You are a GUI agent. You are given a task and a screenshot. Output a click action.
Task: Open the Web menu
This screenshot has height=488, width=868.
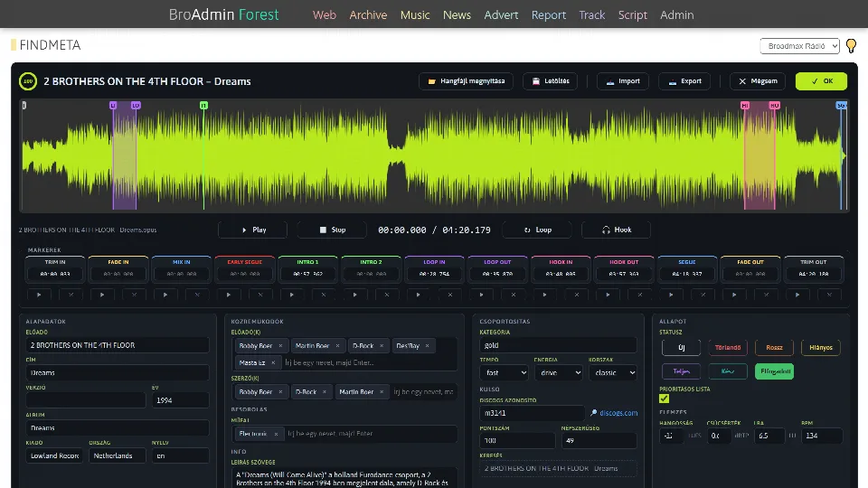pos(325,15)
